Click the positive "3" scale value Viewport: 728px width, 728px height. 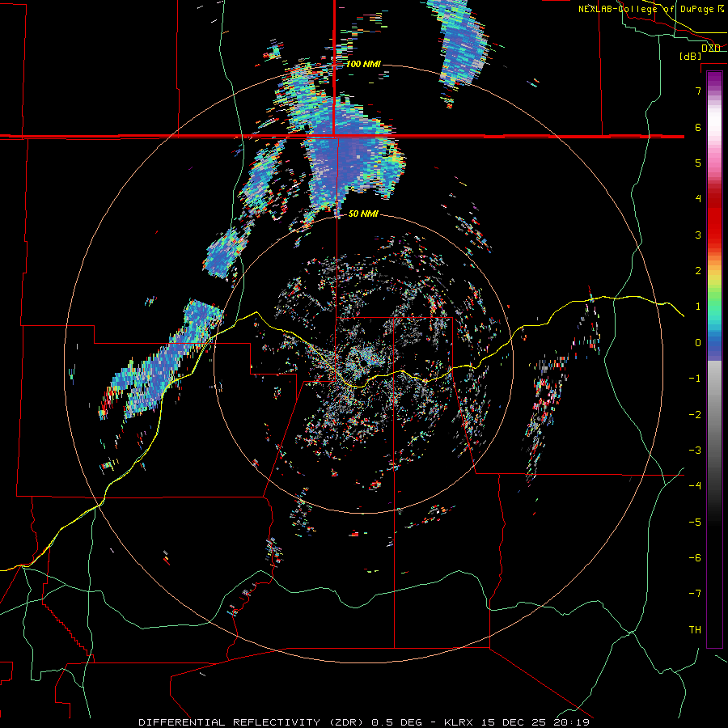(698, 235)
